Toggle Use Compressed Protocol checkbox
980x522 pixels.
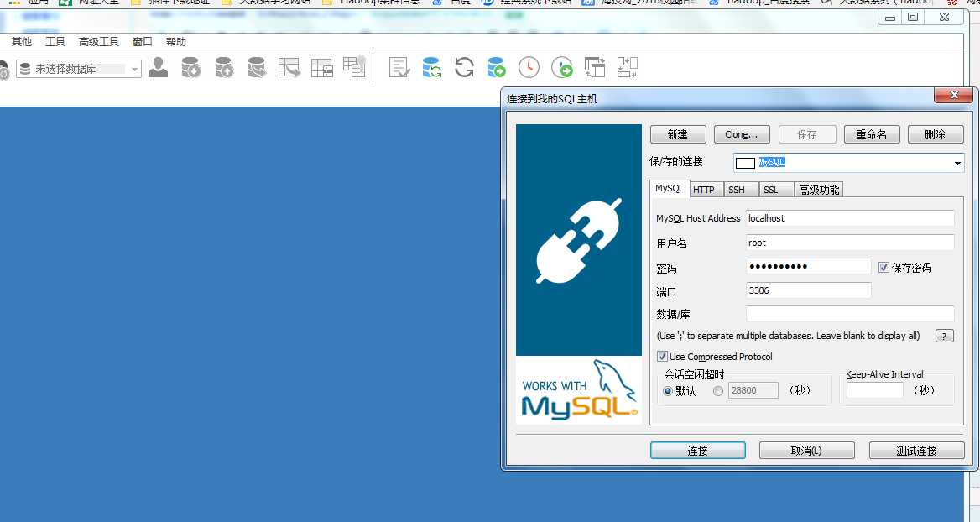coord(662,357)
